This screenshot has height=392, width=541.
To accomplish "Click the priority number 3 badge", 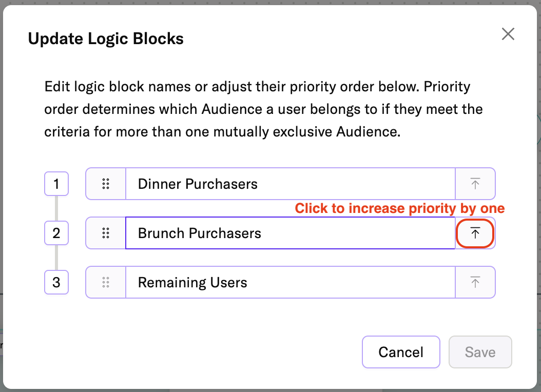I will click(56, 282).
